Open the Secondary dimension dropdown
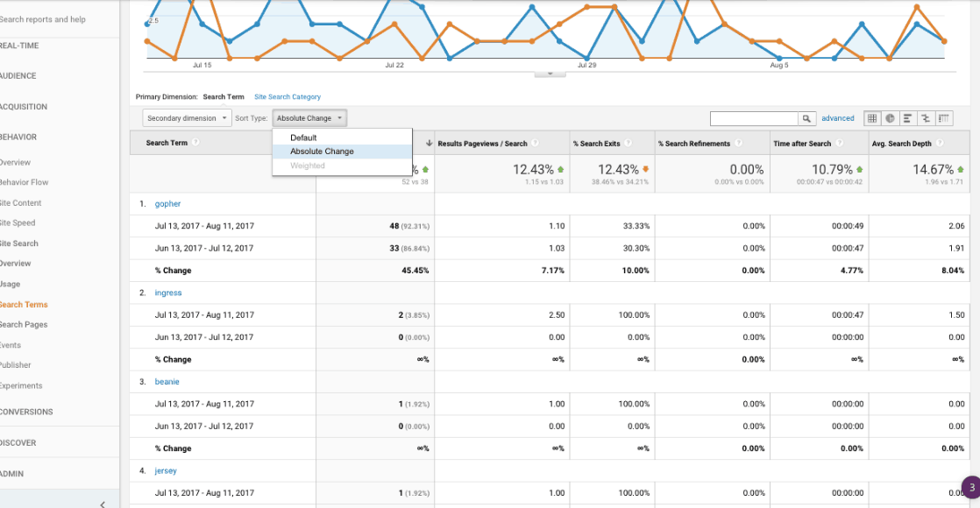Viewport: 980px width, 508px height. [x=187, y=118]
